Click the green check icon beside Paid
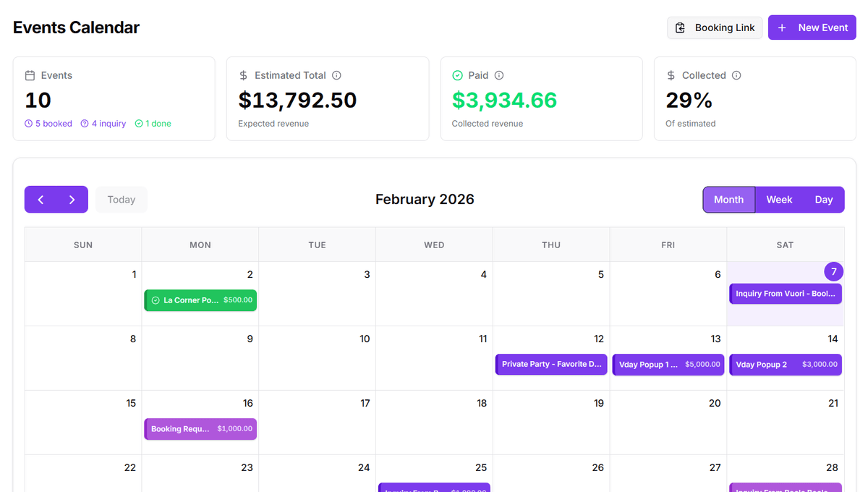The width and height of the screenshot is (868, 492). [457, 75]
